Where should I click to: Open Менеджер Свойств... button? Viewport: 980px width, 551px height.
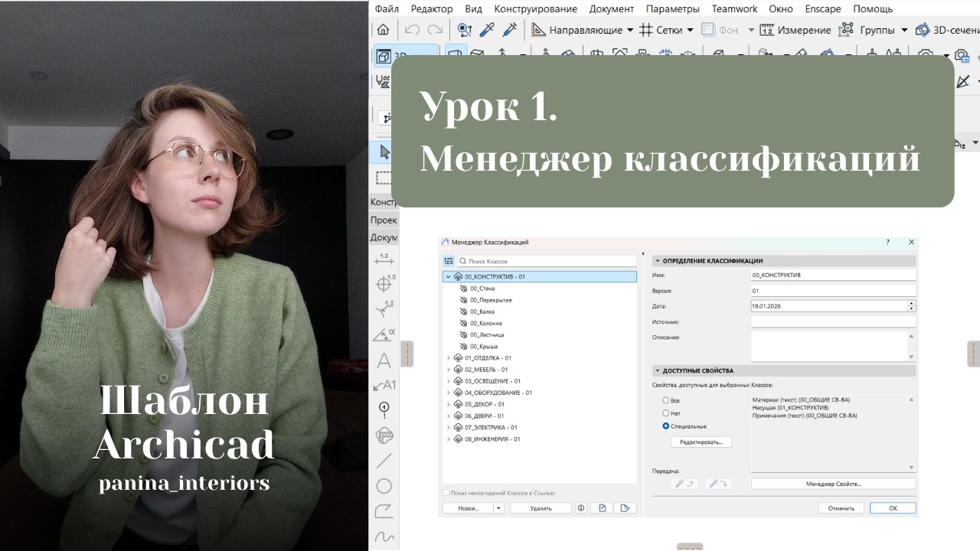pyautogui.click(x=833, y=484)
